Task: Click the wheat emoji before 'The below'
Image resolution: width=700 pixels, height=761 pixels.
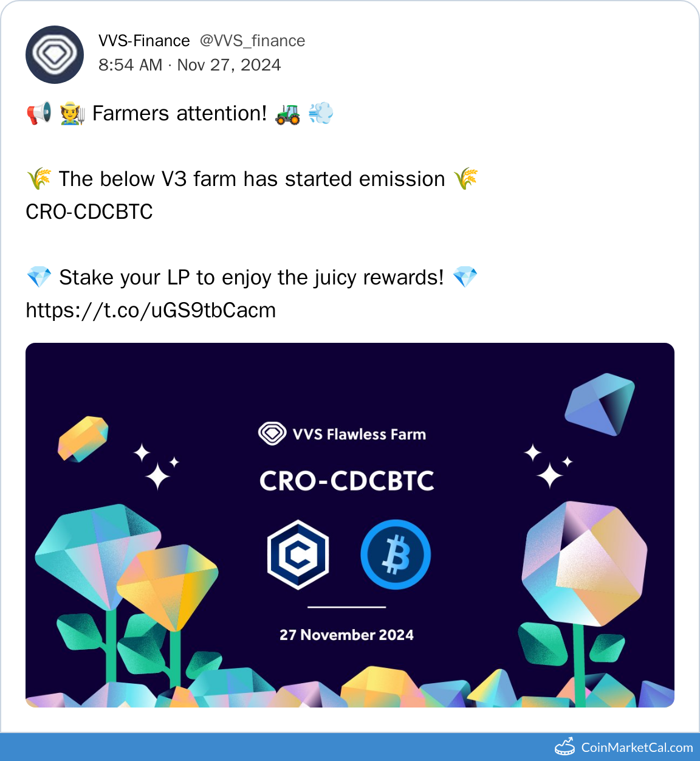Action: (39, 179)
